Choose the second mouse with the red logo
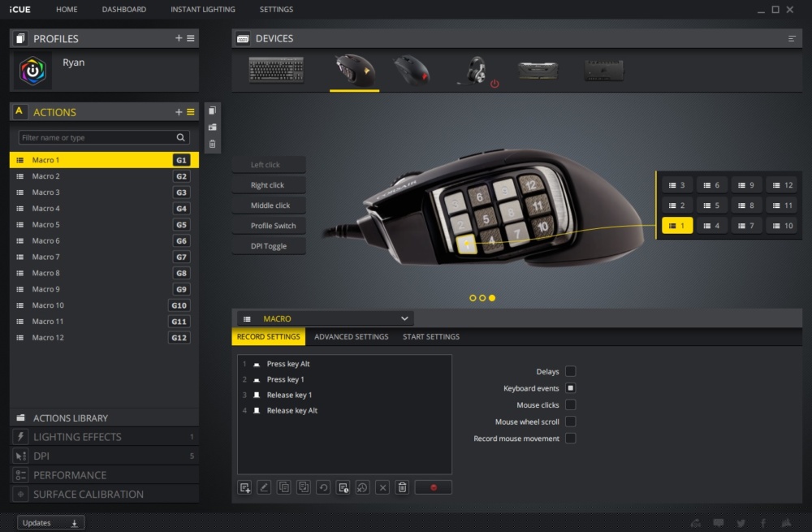 pyautogui.click(x=412, y=70)
